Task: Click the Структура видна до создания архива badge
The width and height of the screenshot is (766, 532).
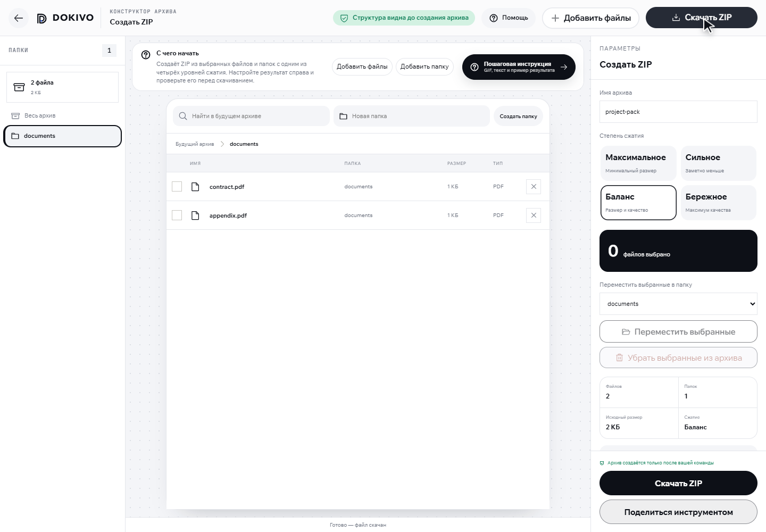Action: (x=404, y=18)
